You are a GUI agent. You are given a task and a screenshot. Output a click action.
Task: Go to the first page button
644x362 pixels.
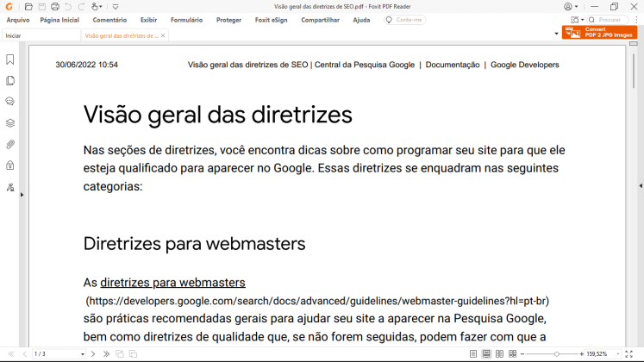coord(11,353)
